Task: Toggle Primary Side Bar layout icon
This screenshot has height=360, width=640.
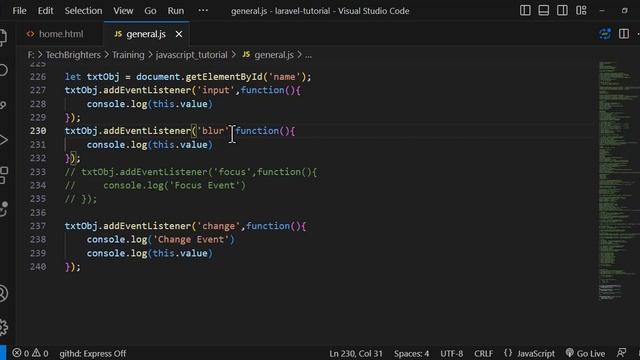Action: click(x=525, y=11)
